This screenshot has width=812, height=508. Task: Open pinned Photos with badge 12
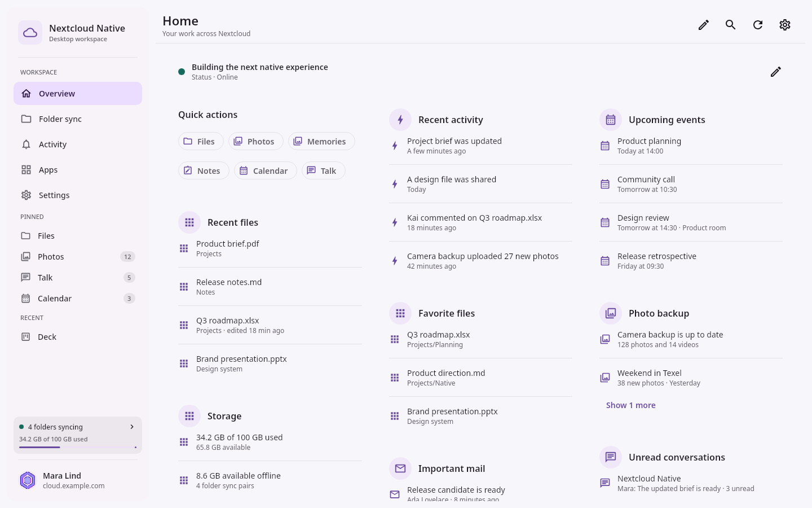[x=78, y=257]
